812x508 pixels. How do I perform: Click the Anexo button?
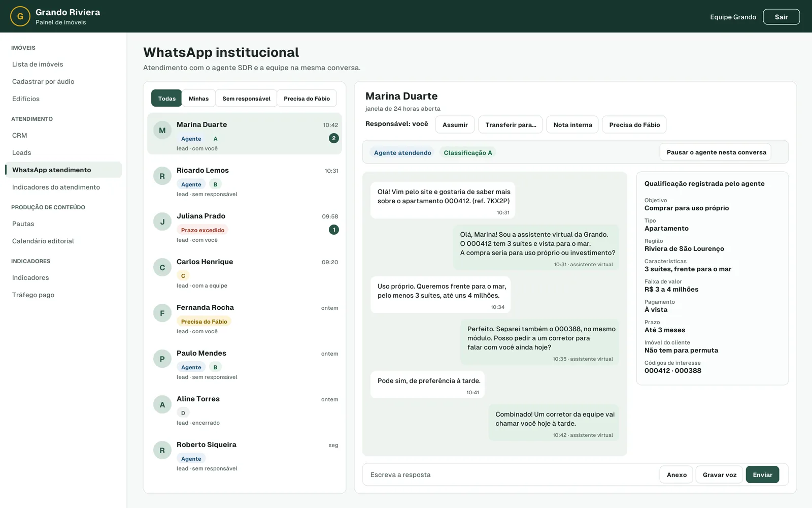tap(676, 475)
